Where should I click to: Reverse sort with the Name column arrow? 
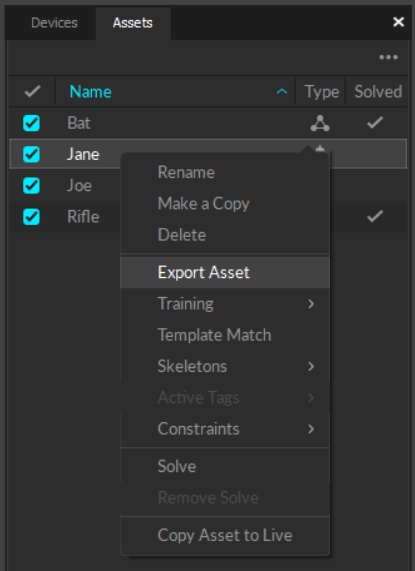282,92
